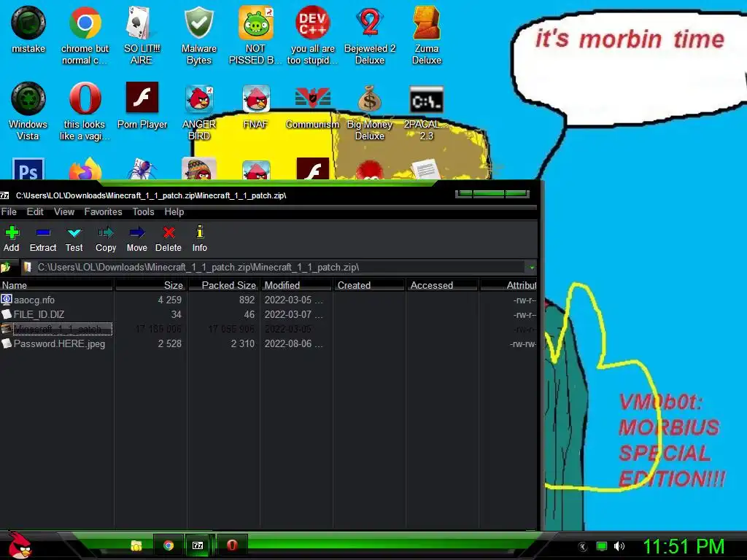This screenshot has width=747, height=560.
Task: Click the Angry Bird start button
Action: tap(20, 545)
